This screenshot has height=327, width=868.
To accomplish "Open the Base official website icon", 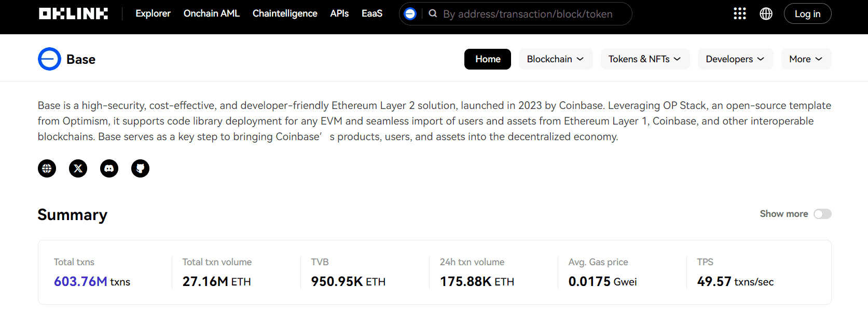I will click(47, 168).
